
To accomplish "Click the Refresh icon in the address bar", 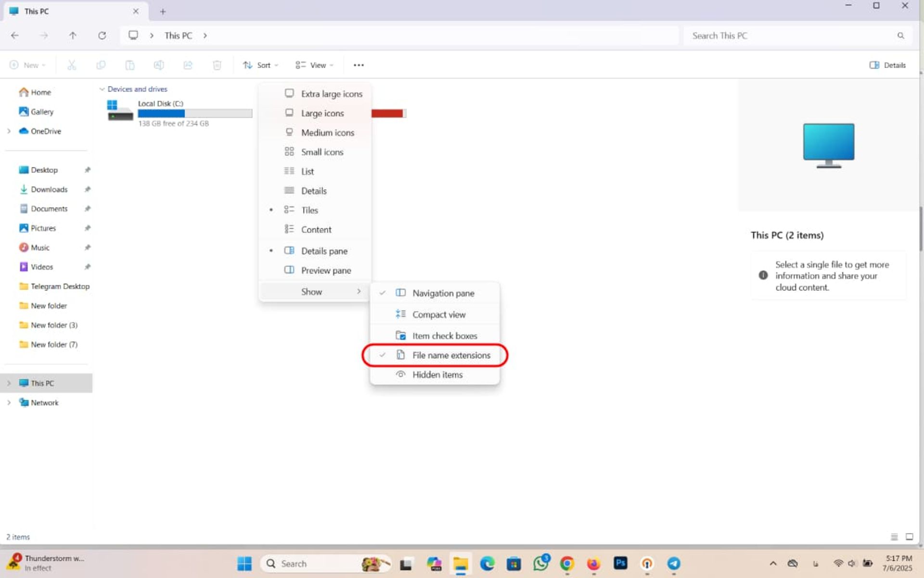I will point(102,35).
